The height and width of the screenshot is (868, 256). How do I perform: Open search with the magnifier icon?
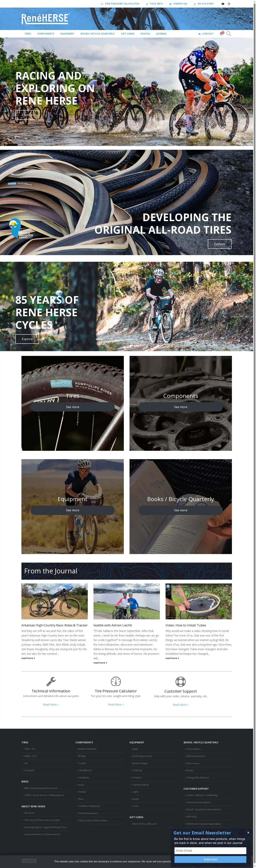[229, 34]
